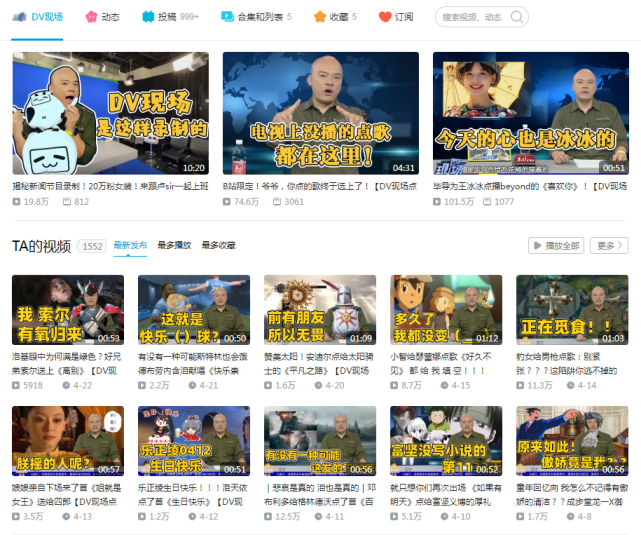The height and width of the screenshot is (535, 641).
Task: Open the 订阅 tab
Action: click(x=396, y=17)
